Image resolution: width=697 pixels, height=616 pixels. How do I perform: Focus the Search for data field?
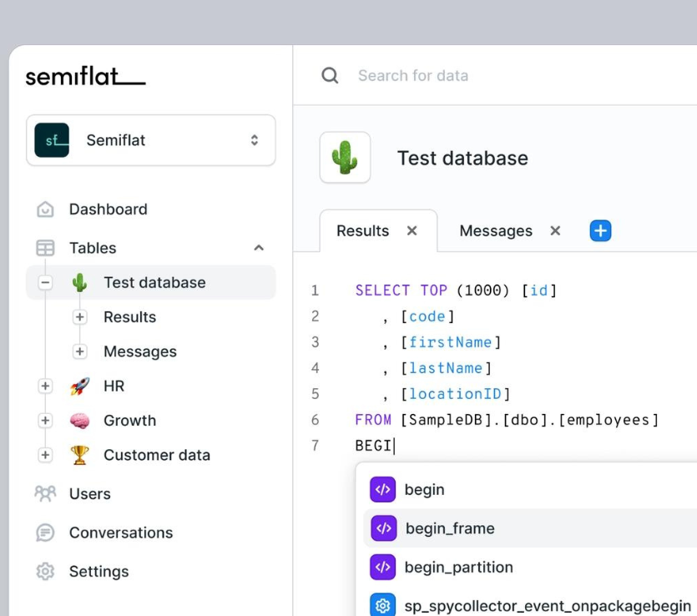click(501, 76)
